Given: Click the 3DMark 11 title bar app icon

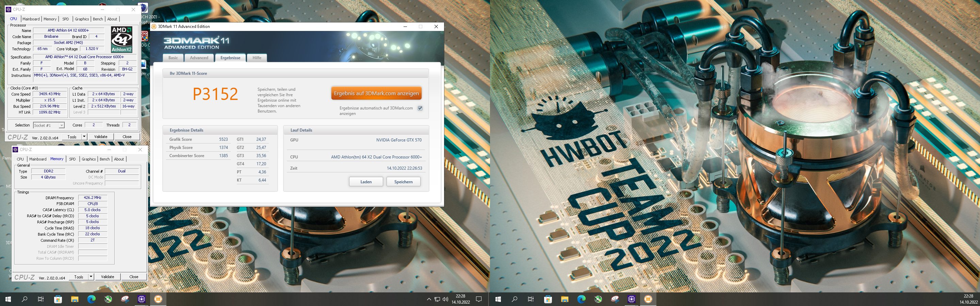Looking at the screenshot, I should pyautogui.click(x=154, y=27).
